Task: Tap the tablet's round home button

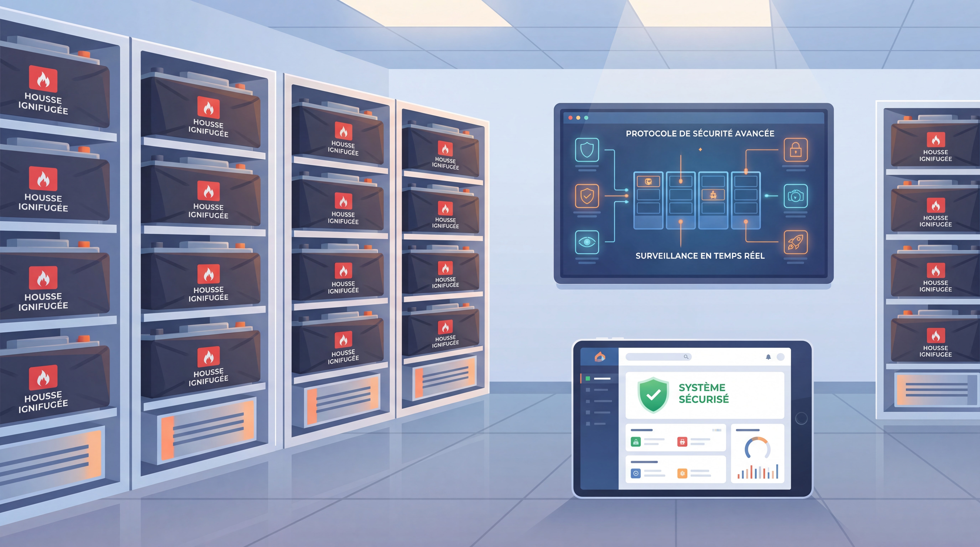Action: pyautogui.click(x=801, y=418)
